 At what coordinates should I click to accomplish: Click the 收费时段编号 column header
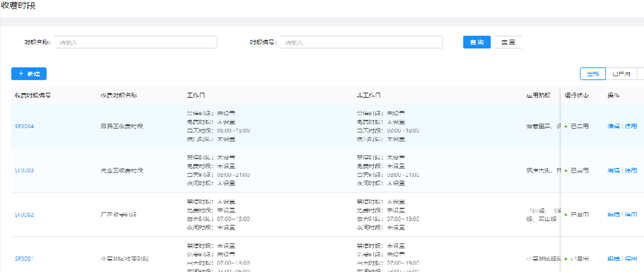[x=32, y=95]
